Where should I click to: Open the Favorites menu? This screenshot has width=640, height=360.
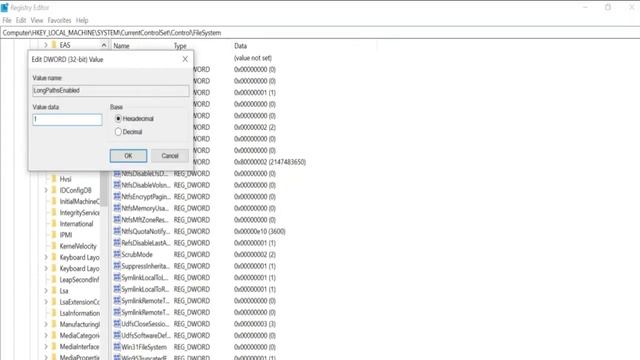(59, 20)
